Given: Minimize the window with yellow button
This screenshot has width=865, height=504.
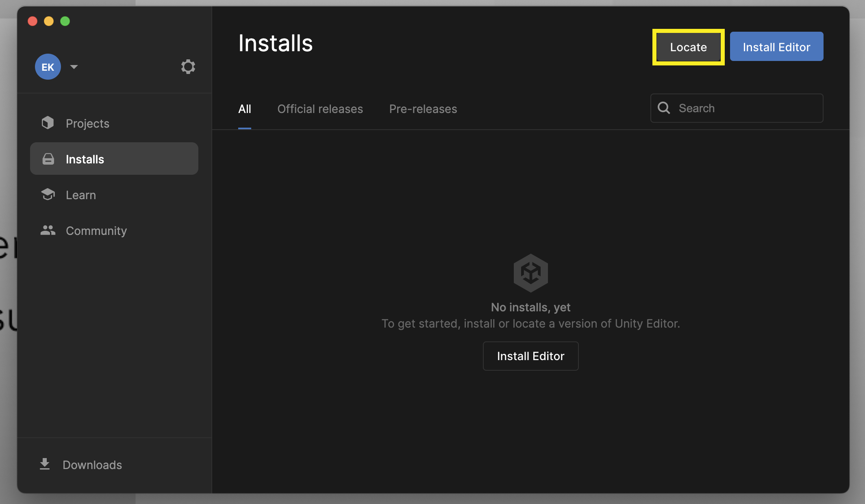Looking at the screenshot, I should (49, 21).
